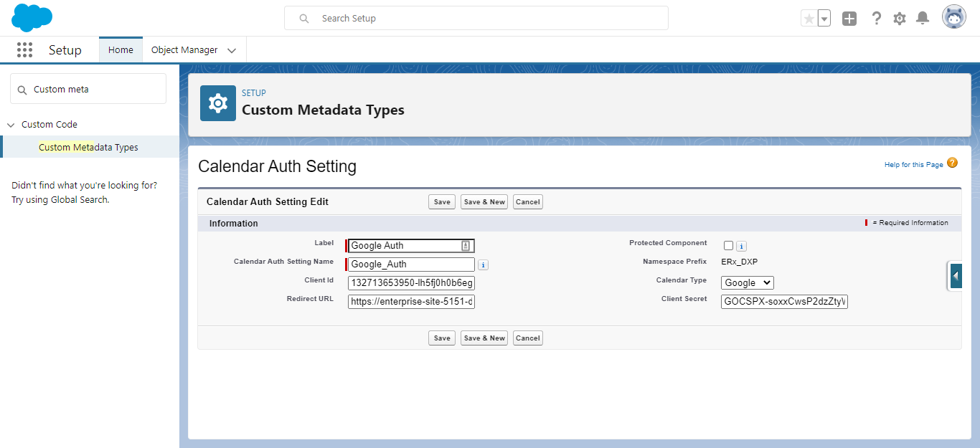Screen dimensions: 980x448
Task: Toggle the Protected Component checkbox
Action: click(728, 246)
